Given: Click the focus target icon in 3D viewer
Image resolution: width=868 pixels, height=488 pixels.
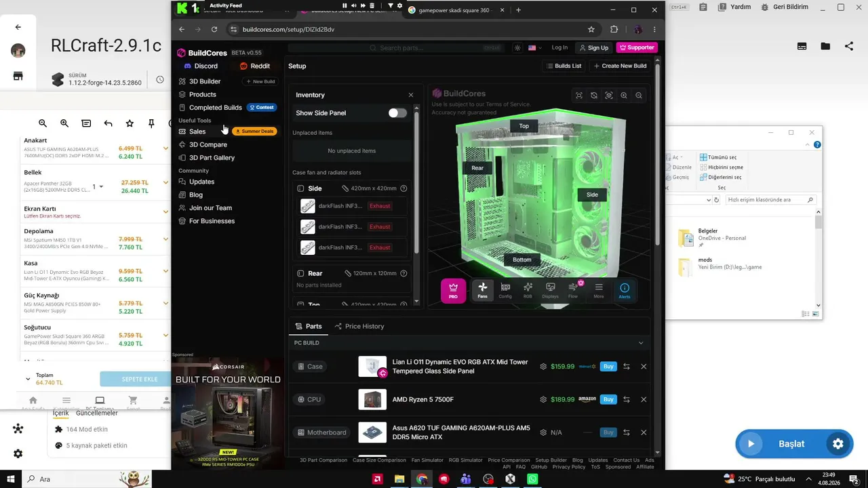Looking at the screenshot, I should pos(609,96).
